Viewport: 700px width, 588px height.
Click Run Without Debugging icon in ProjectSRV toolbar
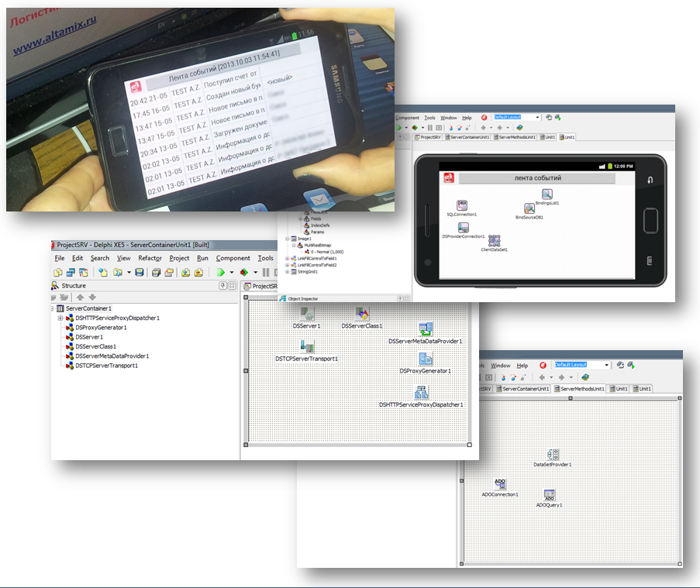pos(243,272)
